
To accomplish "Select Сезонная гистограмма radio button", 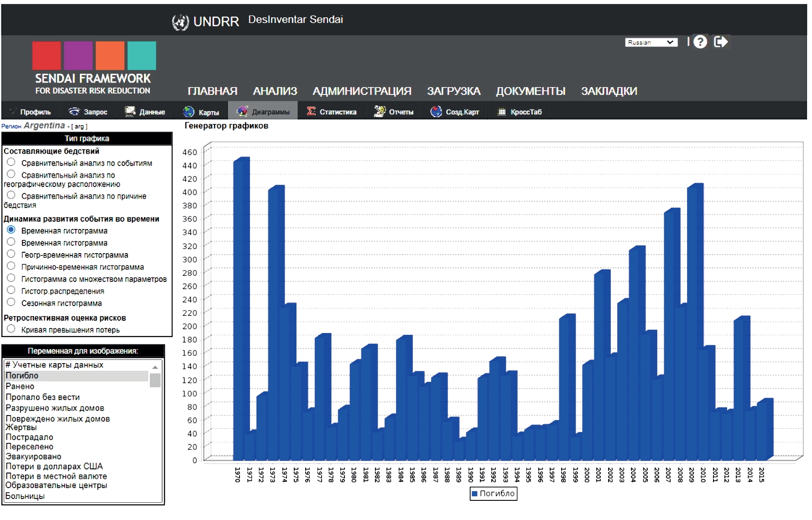I will pos(11,302).
